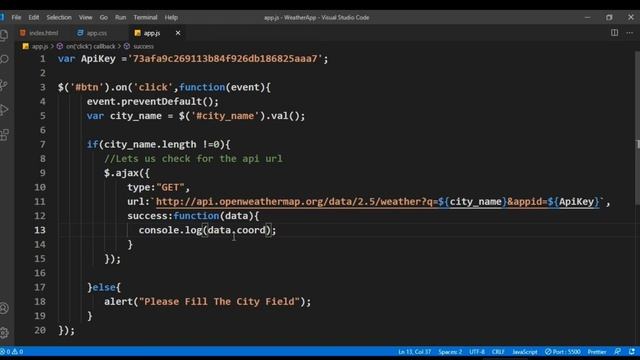Click CRLF end of line selector
640x360 pixels.
coord(498,351)
